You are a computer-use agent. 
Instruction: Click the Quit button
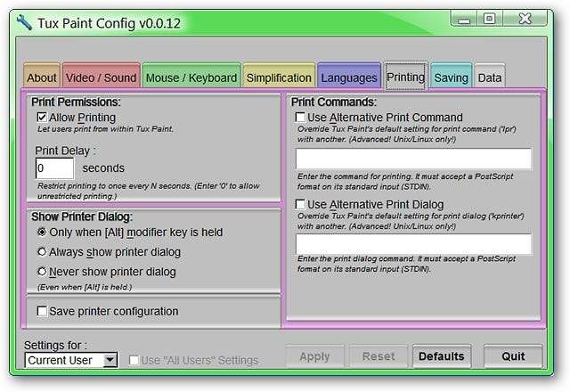[x=513, y=356]
